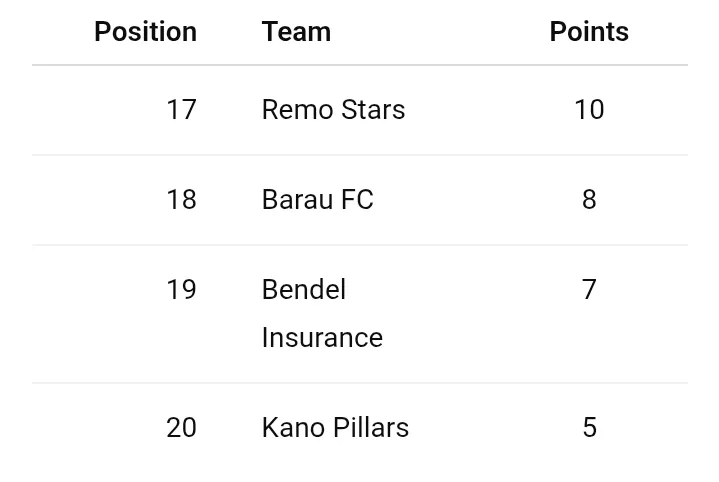
Task: Open the Bendel Insurance team entry
Action: tap(321, 313)
